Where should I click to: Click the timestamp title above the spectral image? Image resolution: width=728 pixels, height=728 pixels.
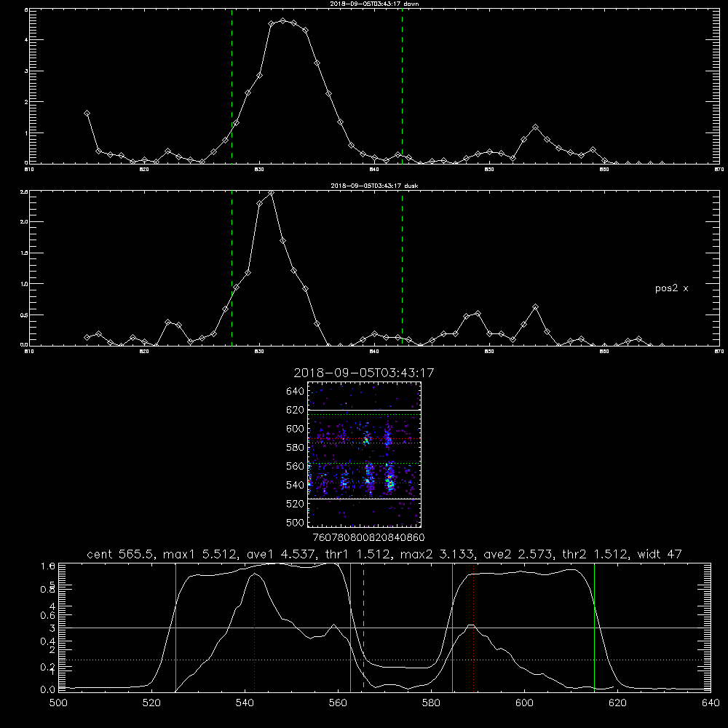click(364, 373)
